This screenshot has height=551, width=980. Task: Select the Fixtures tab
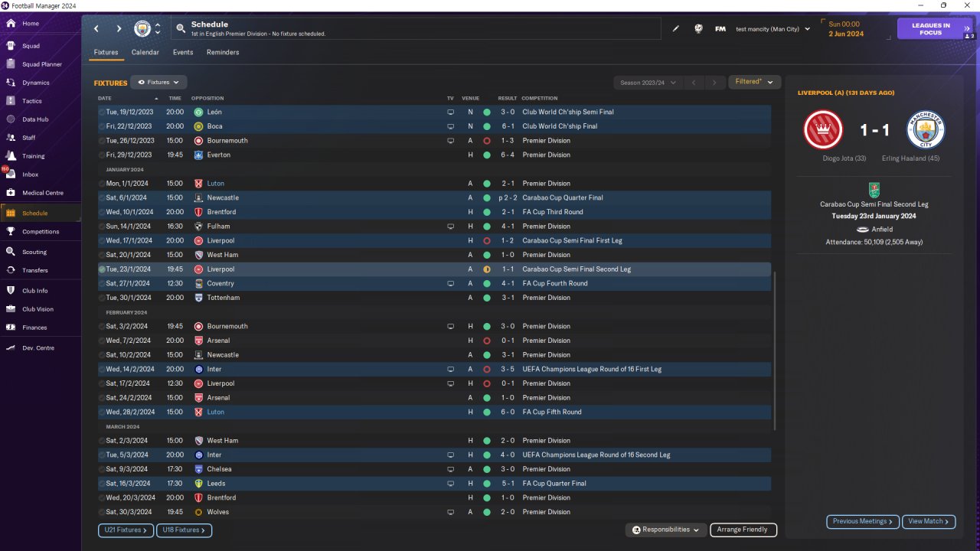pos(106,53)
